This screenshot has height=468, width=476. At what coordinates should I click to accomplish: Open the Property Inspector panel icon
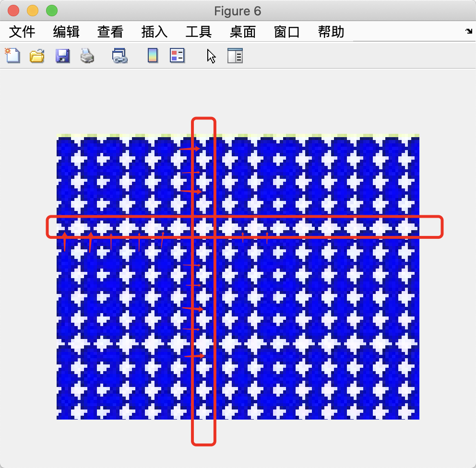click(x=235, y=56)
